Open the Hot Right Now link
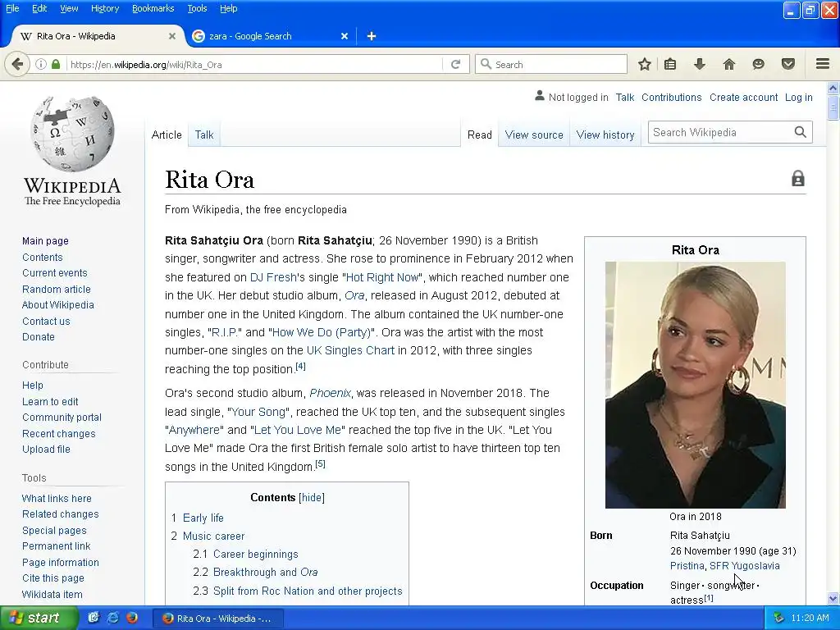 pyautogui.click(x=382, y=277)
